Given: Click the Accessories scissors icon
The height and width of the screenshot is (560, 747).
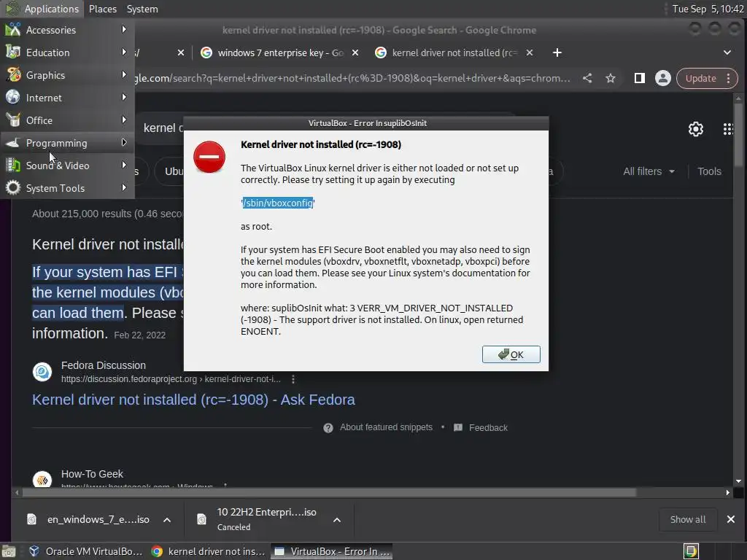Looking at the screenshot, I should point(13,29).
